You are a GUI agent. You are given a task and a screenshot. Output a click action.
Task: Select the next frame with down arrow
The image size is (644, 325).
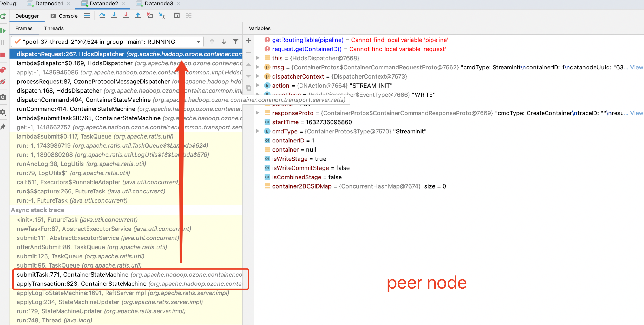224,42
